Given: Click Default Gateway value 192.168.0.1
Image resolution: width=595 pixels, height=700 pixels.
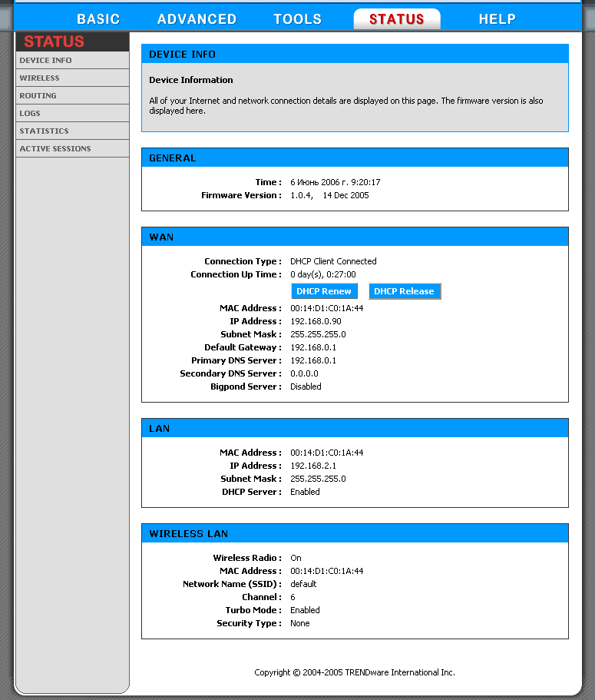Looking at the screenshot, I should point(312,347).
